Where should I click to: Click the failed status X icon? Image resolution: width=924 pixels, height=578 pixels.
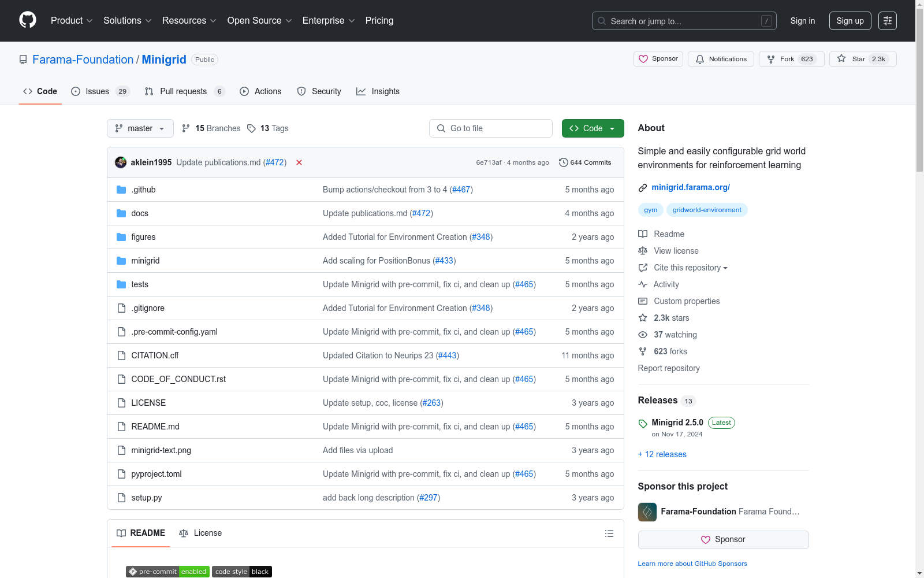click(299, 162)
